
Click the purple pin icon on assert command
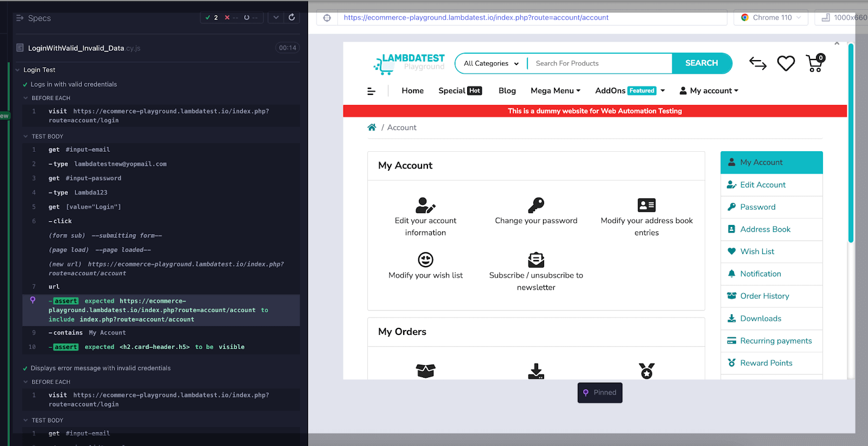point(33,300)
